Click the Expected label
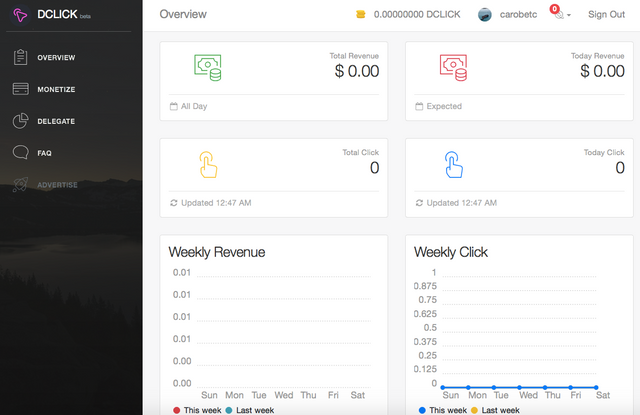640x415 pixels. click(x=444, y=106)
